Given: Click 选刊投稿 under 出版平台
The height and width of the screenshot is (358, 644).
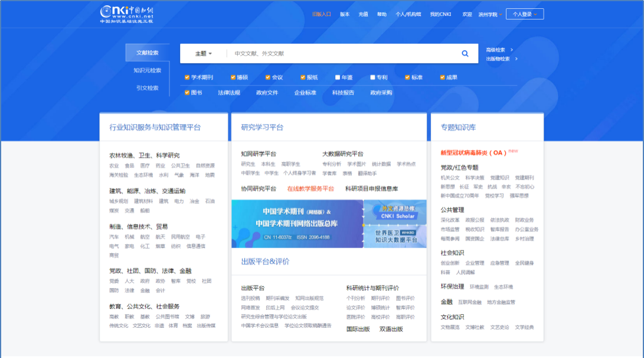Looking at the screenshot, I should pyautogui.click(x=250, y=298).
